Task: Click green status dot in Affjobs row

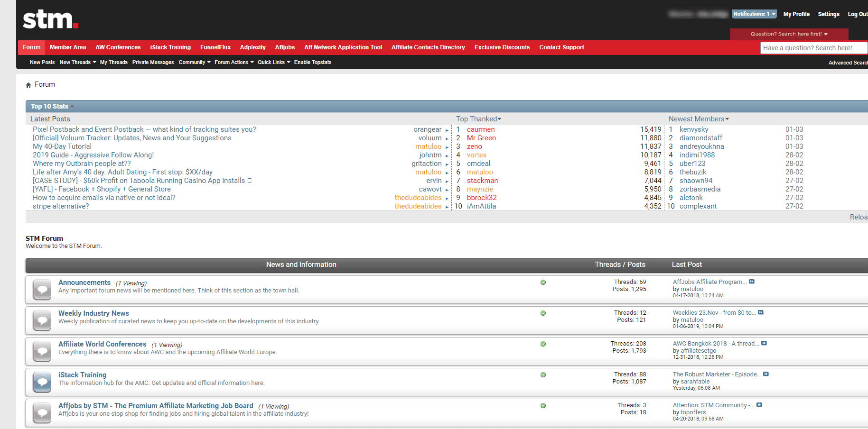Action: pyautogui.click(x=543, y=406)
